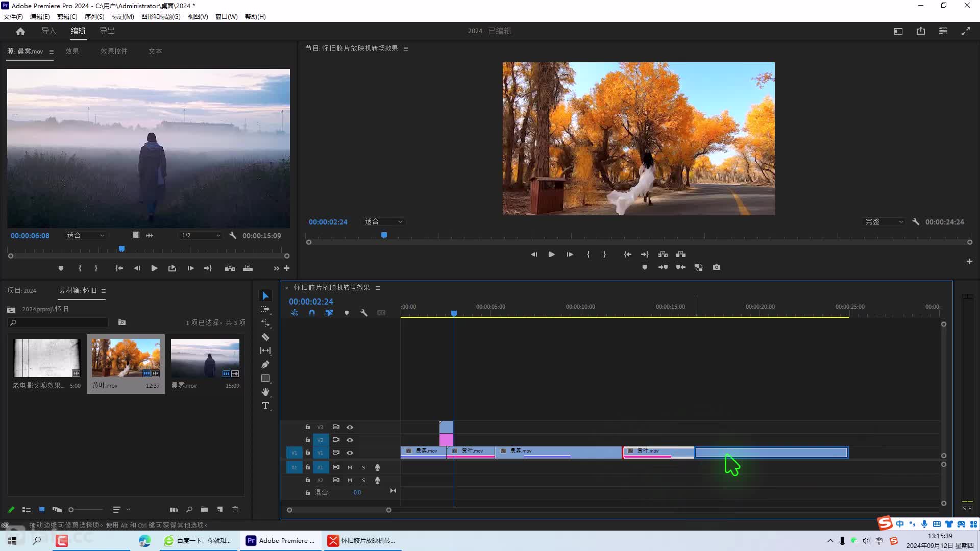980x551 pixels.
Task: Open the 剪辑(C) menu
Action: tap(67, 16)
